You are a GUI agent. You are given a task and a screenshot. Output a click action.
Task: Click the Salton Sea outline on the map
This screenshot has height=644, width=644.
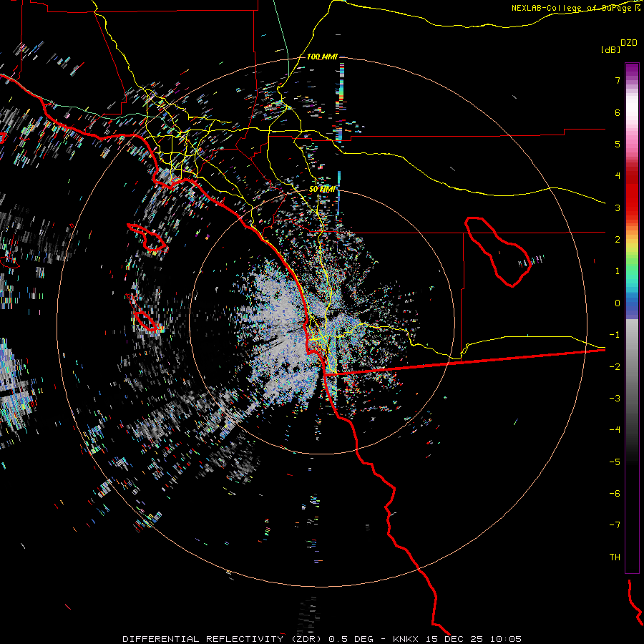[x=498, y=252]
